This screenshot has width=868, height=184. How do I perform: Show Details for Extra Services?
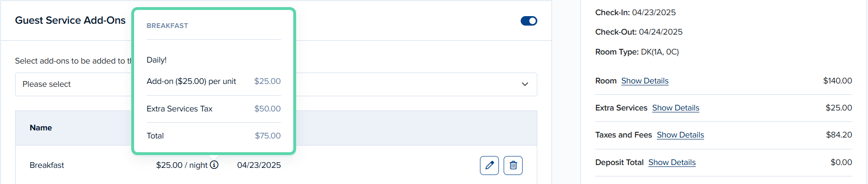click(x=676, y=108)
